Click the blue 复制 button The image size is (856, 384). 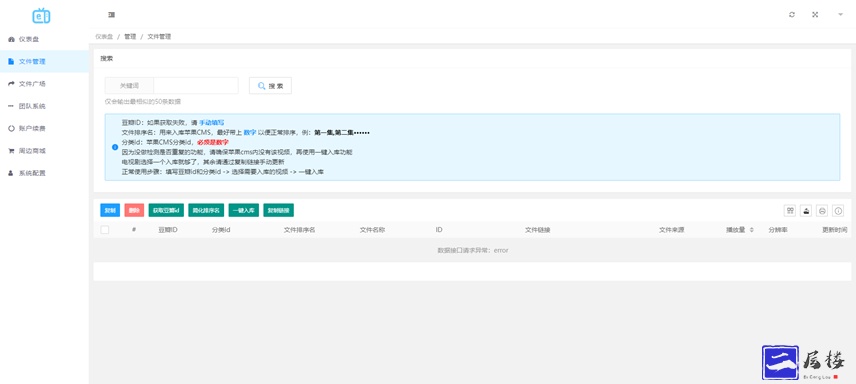click(110, 210)
